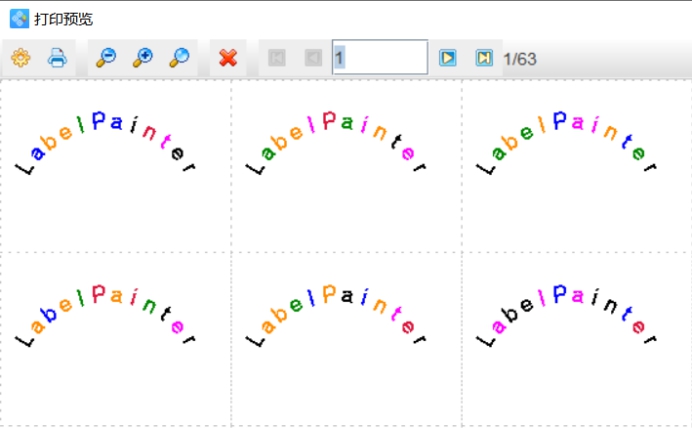Jump to the last page of the preview

point(484,58)
